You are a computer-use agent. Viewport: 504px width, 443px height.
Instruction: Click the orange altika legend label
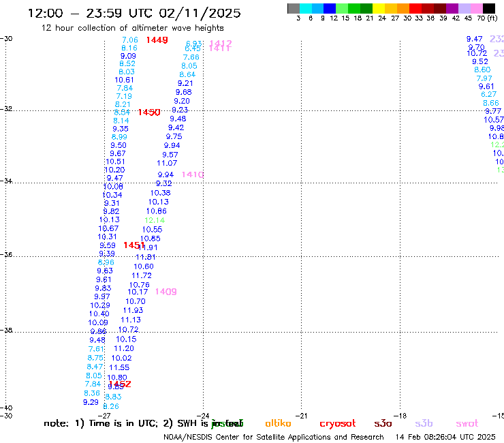coord(278,423)
